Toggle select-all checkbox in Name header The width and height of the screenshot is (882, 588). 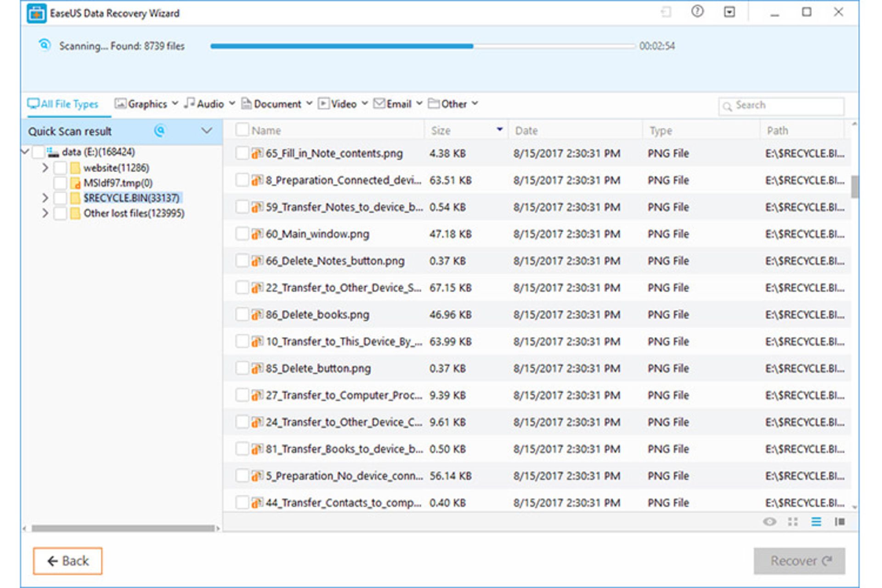(x=242, y=130)
